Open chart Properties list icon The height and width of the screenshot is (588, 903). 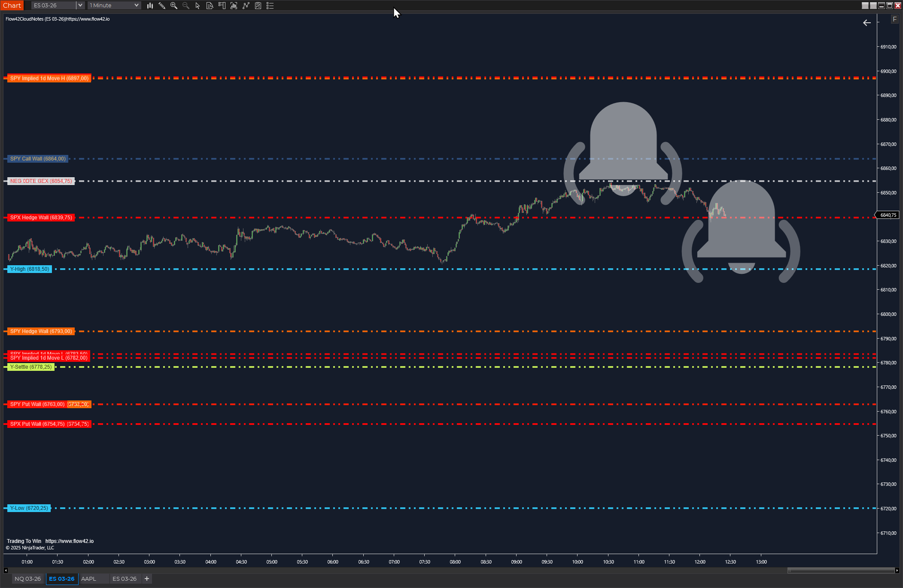[x=270, y=6]
